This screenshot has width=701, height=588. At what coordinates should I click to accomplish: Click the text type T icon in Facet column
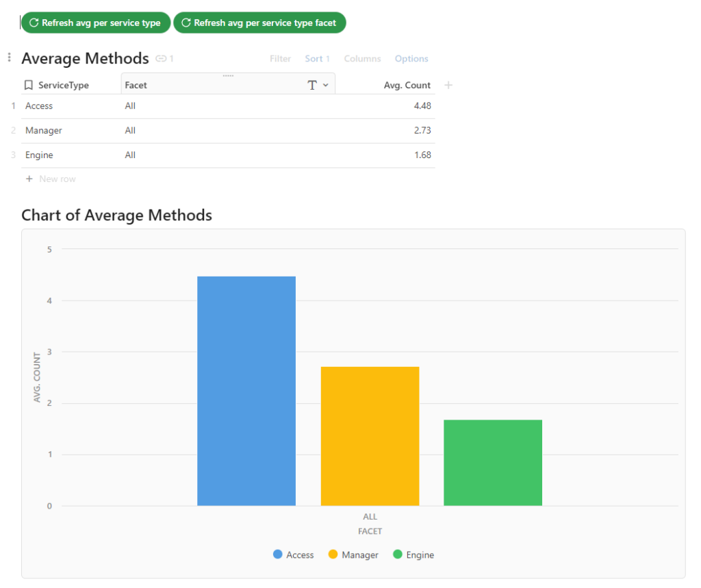(x=312, y=86)
